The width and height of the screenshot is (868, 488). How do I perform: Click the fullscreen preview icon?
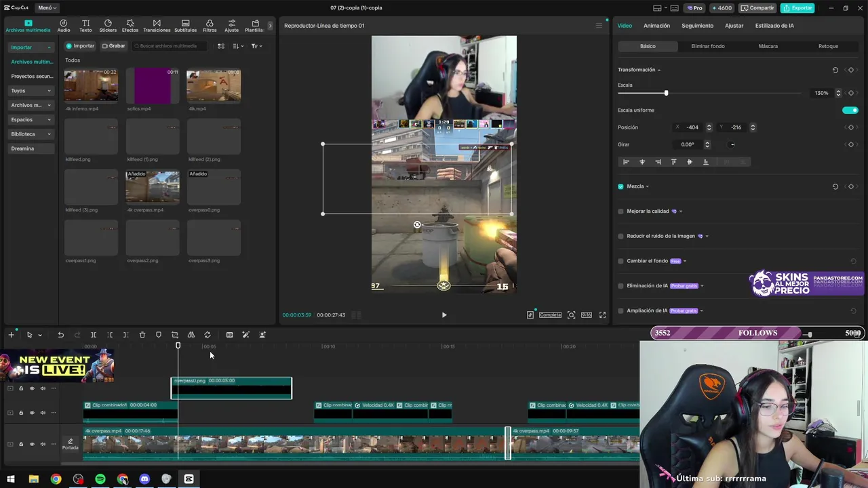602,315
